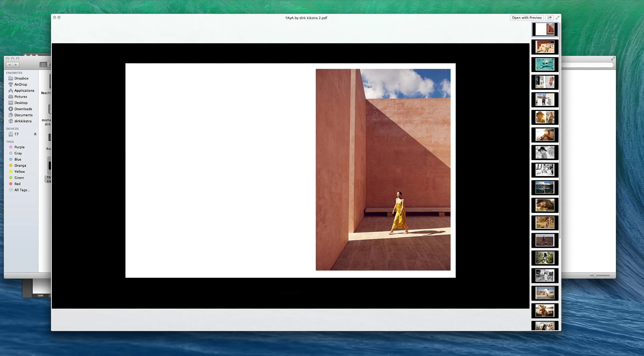Filter by Green tag

point(19,178)
